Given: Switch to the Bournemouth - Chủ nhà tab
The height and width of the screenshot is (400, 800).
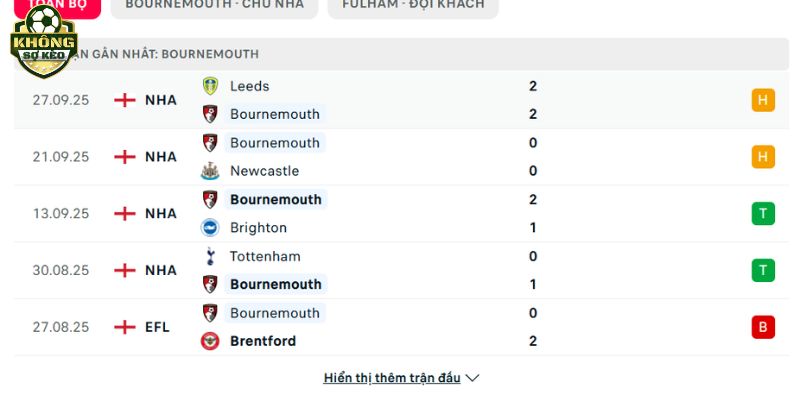Looking at the screenshot, I should tap(214, 5).
